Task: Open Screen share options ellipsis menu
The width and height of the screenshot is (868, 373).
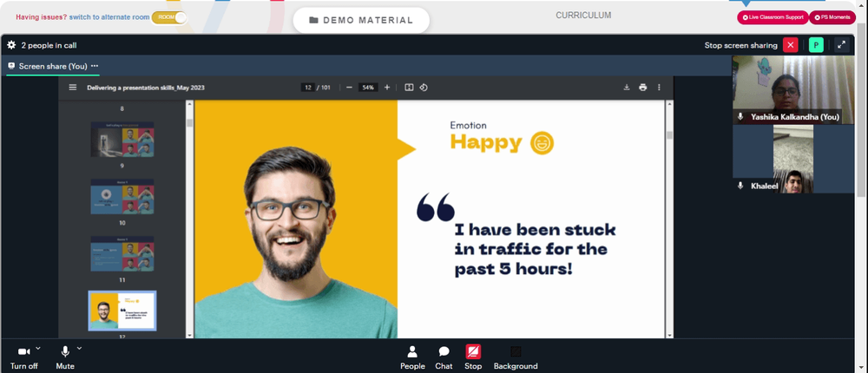Action: (x=95, y=66)
